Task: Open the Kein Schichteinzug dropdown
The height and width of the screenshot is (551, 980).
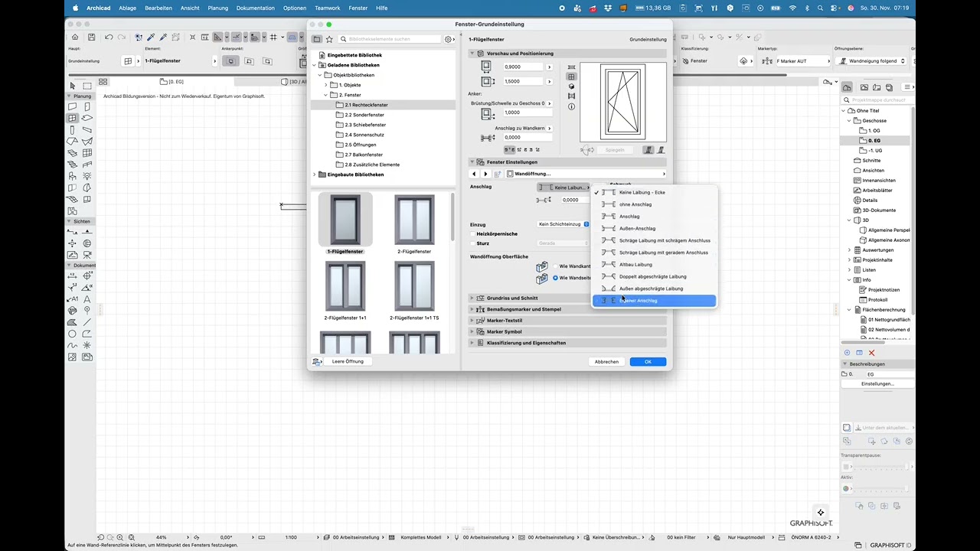Action: tap(563, 224)
